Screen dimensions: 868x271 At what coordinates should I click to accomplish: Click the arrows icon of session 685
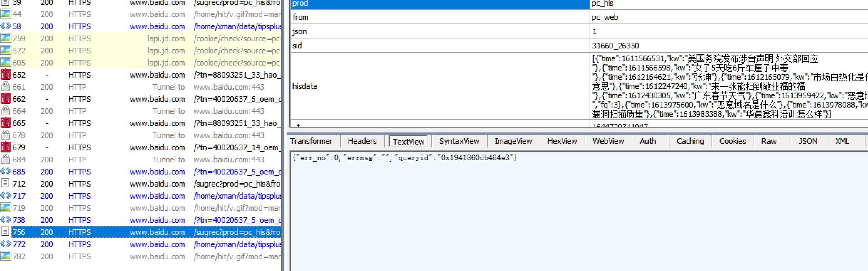pos(6,172)
